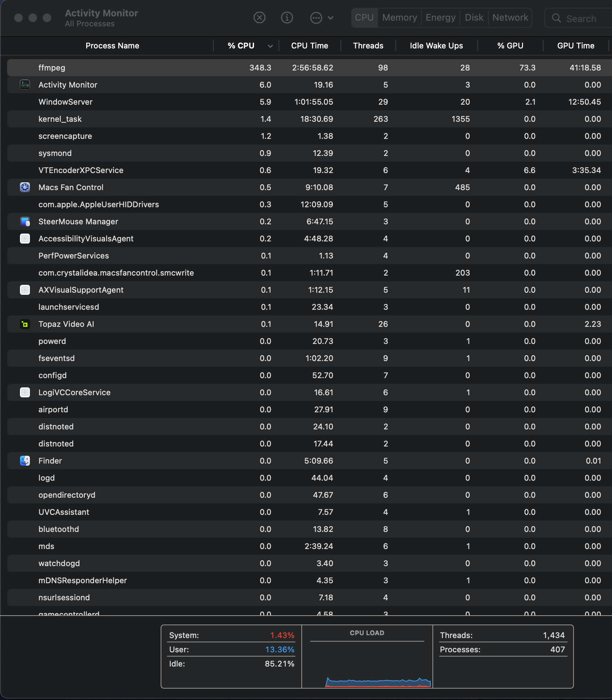
Task: Click the System 1.43% readout
Action: (282, 635)
